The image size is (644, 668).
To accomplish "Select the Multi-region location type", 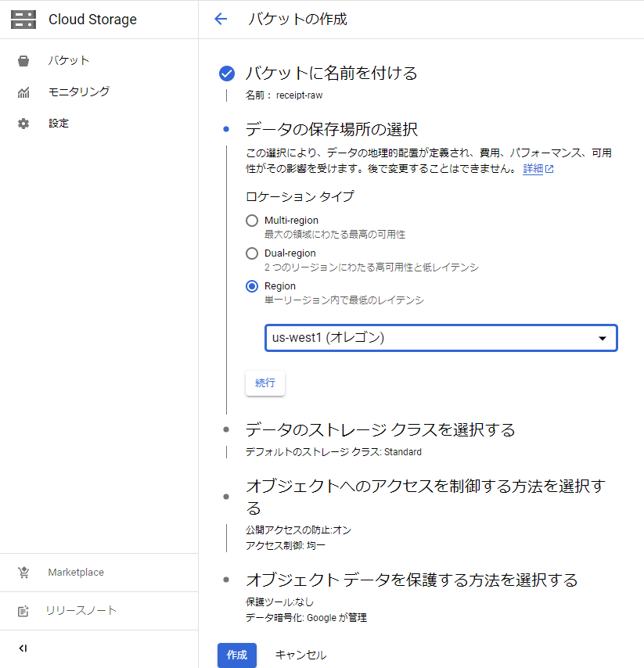I will (x=252, y=221).
